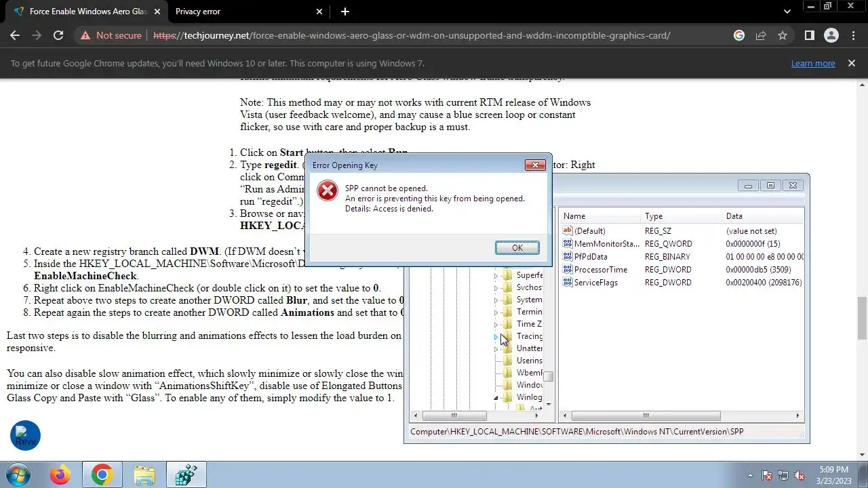Collapse the Winlogon registry key

coord(496,397)
